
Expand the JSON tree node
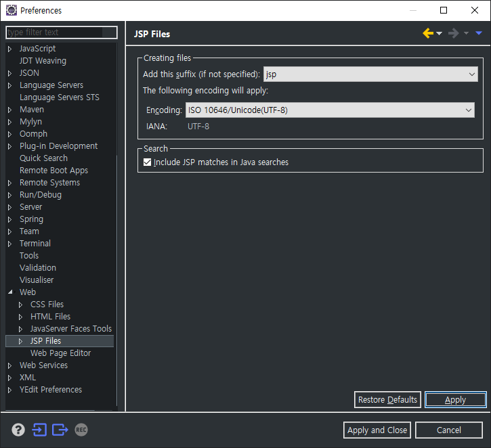click(9, 73)
